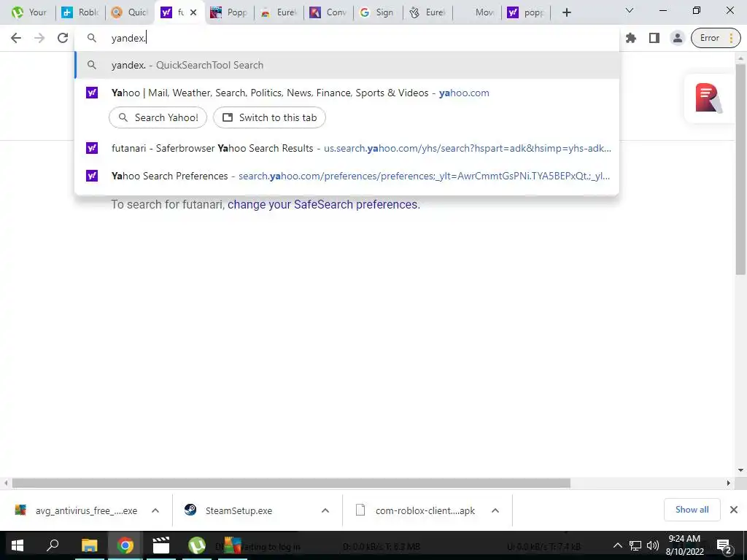Image resolution: width=747 pixels, height=560 pixels.
Task: Select the yahoo.com Mail, Weather suggestion
Action: pyautogui.click(x=347, y=93)
